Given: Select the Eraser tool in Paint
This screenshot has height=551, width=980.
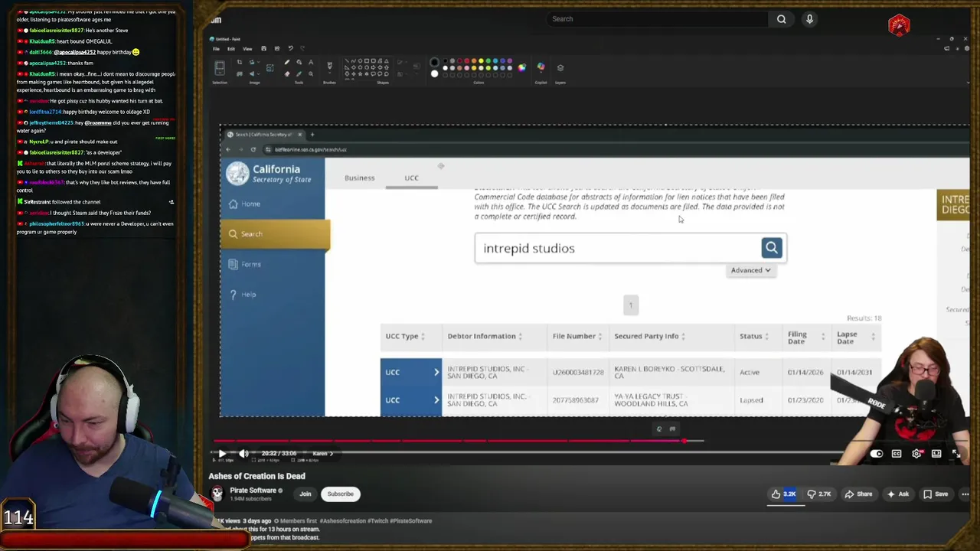Looking at the screenshot, I should point(287,74).
